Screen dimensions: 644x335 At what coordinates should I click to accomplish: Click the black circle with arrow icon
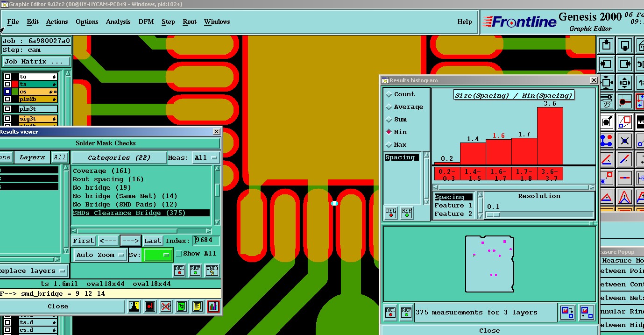point(606,122)
